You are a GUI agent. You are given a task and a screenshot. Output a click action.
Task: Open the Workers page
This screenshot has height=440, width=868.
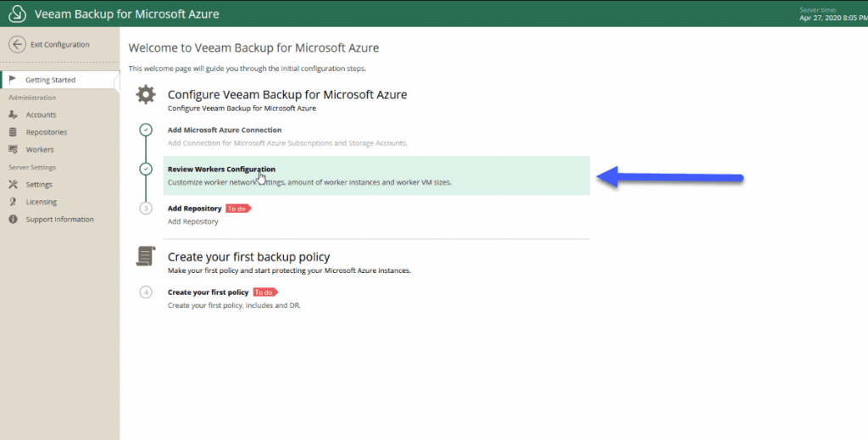(x=39, y=149)
